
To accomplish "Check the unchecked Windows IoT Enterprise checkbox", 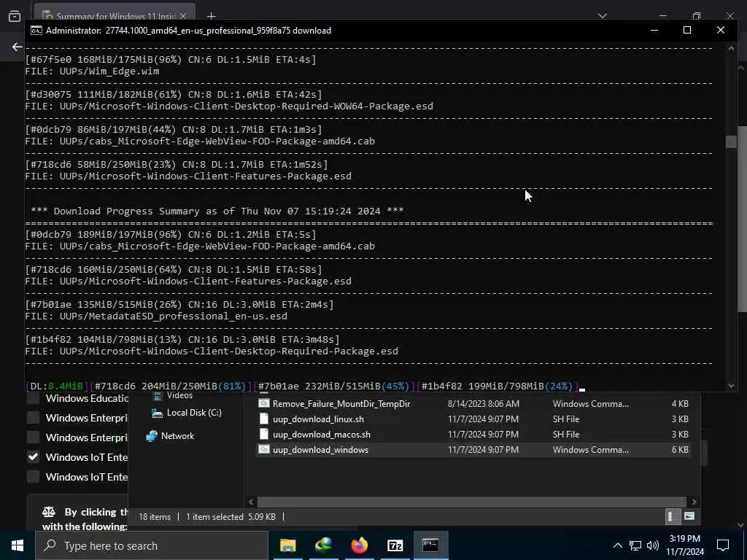I will tap(33, 477).
